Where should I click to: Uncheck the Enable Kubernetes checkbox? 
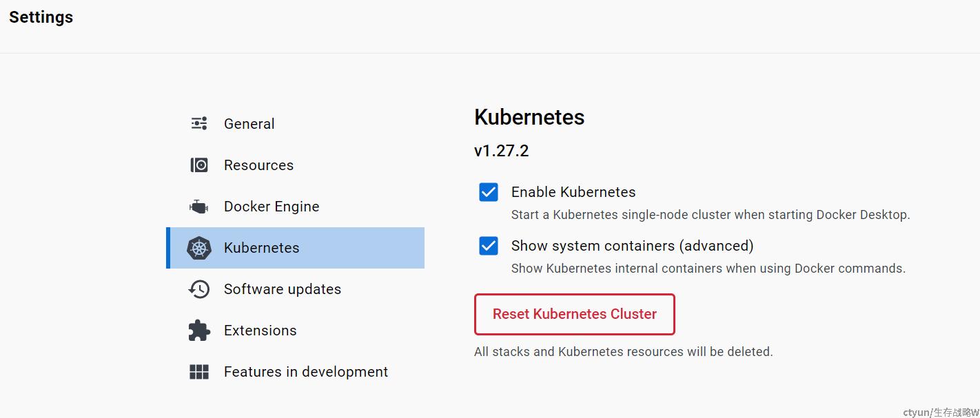[x=489, y=192]
